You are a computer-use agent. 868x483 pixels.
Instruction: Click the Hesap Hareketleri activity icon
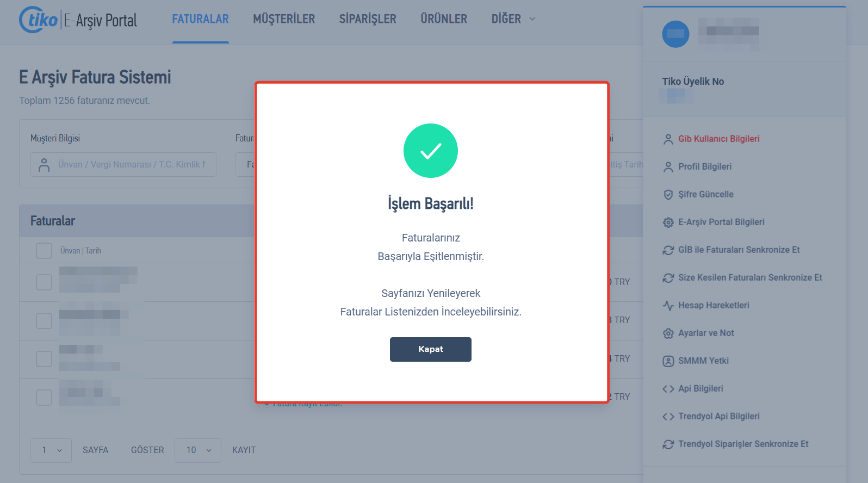pyautogui.click(x=668, y=306)
